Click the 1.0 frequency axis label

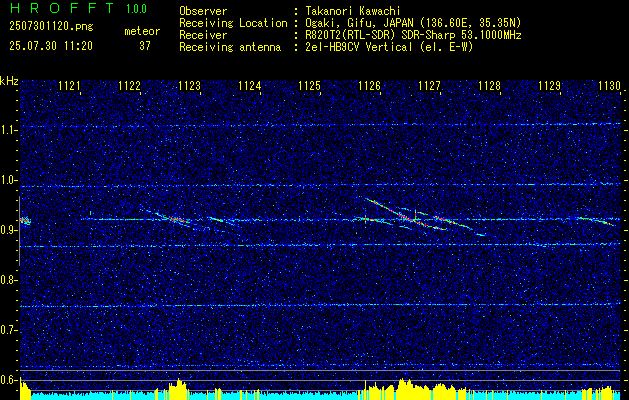coord(9,180)
